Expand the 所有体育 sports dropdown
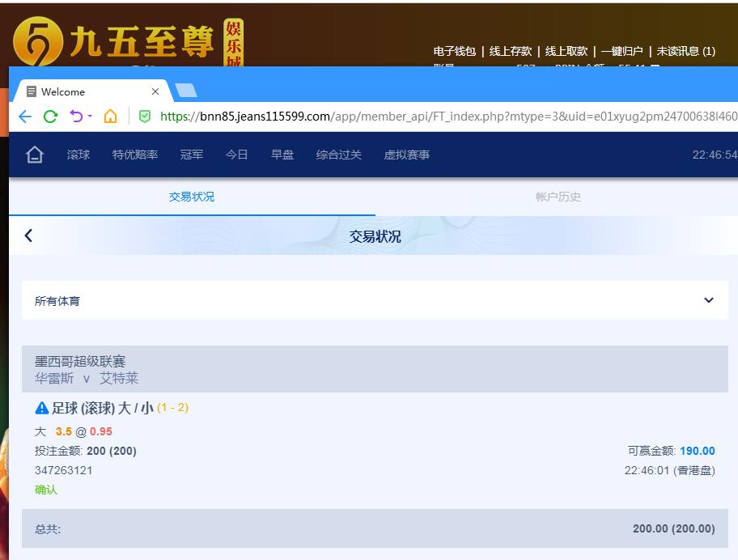This screenshot has height=560, width=738. [x=708, y=300]
